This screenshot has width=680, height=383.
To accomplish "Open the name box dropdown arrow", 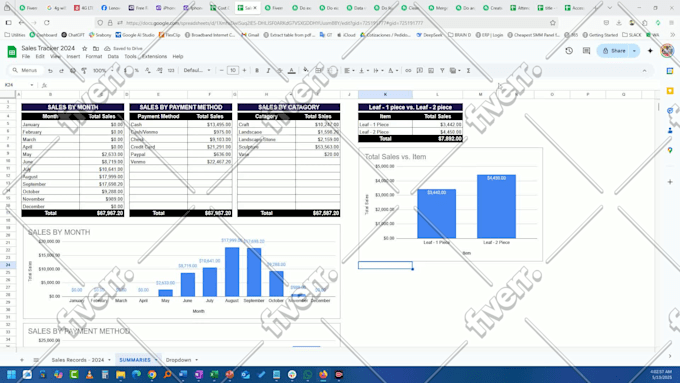I will pos(32,85).
